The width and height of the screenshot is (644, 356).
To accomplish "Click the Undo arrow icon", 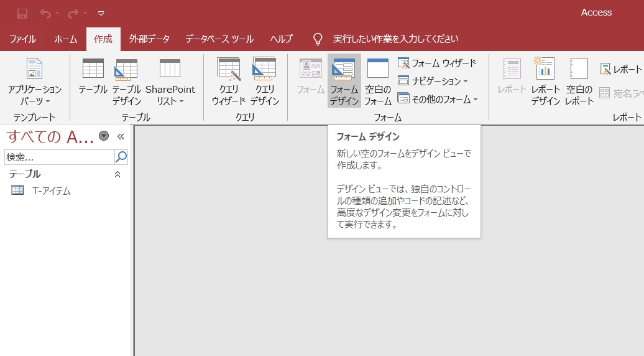I will 45,14.
